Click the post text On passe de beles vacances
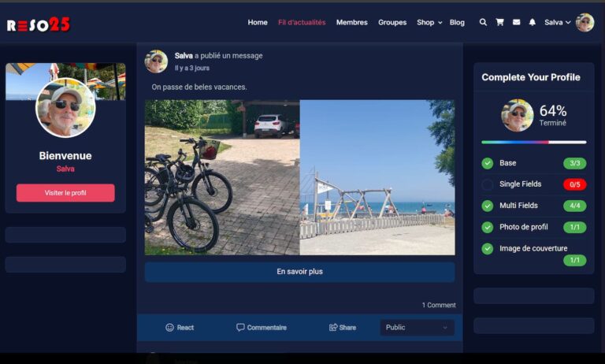The width and height of the screenshot is (605, 364). (x=199, y=87)
